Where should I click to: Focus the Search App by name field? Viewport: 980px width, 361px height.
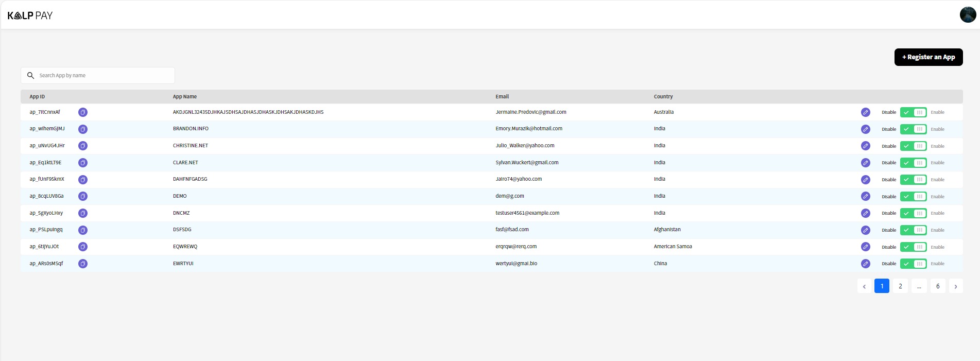coord(103,76)
